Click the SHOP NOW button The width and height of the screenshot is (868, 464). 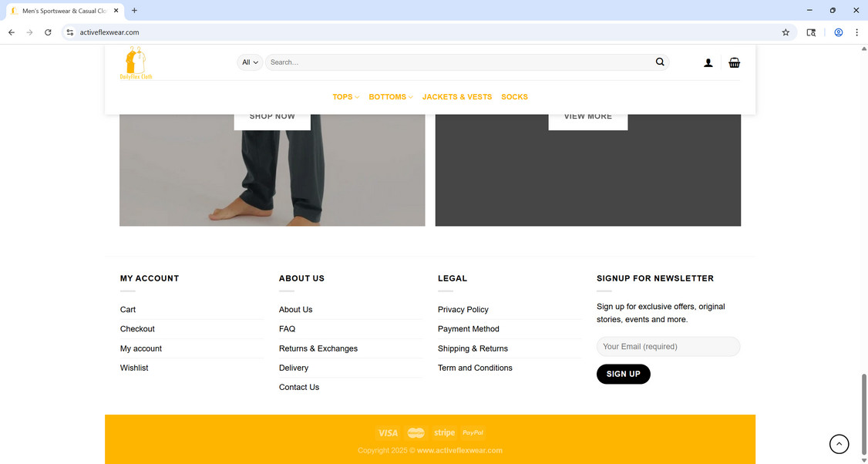pyautogui.click(x=272, y=116)
